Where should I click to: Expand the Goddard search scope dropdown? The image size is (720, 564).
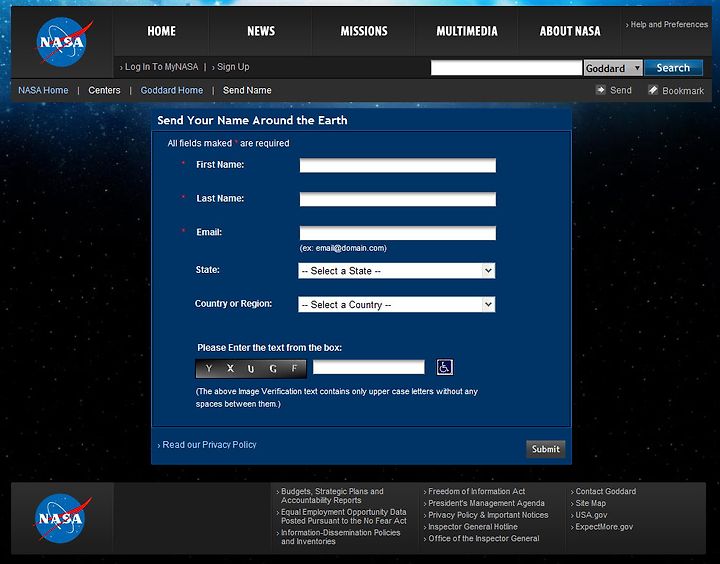coord(613,68)
